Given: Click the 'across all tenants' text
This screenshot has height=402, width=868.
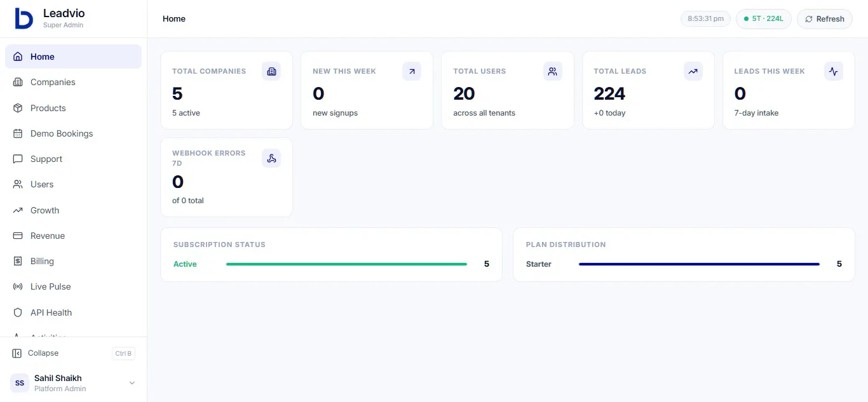Looking at the screenshot, I should 484,113.
